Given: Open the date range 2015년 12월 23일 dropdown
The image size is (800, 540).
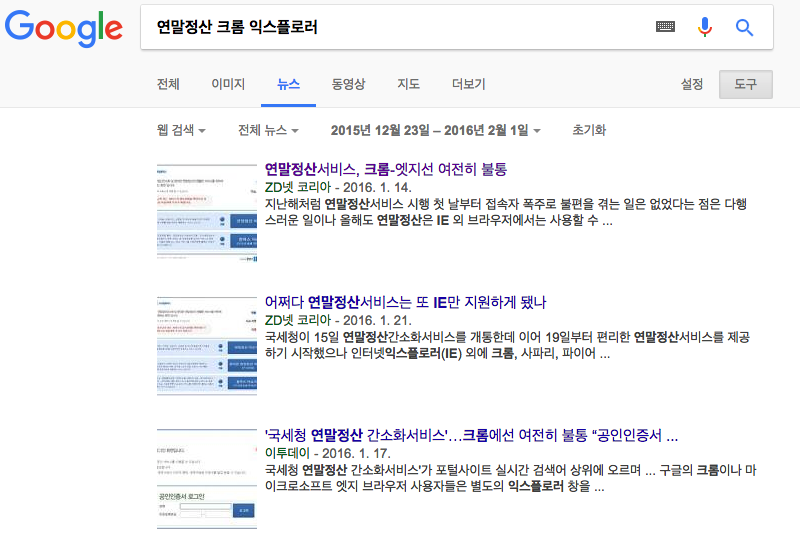Looking at the screenshot, I should click(435, 130).
